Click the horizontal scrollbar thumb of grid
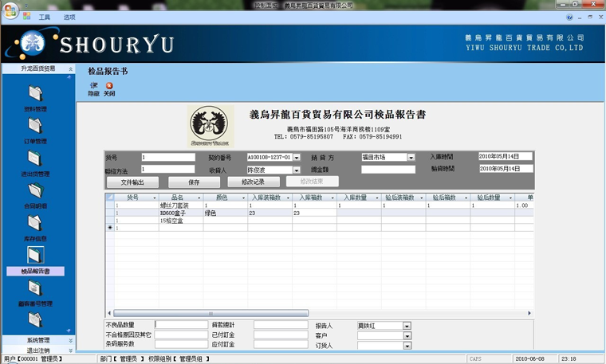The width and height of the screenshot is (606, 364). coord(211,313)
